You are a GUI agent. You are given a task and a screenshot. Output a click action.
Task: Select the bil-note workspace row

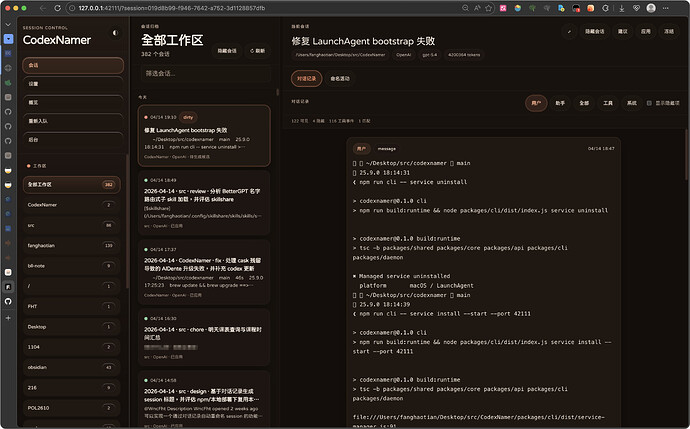[71, 266]
